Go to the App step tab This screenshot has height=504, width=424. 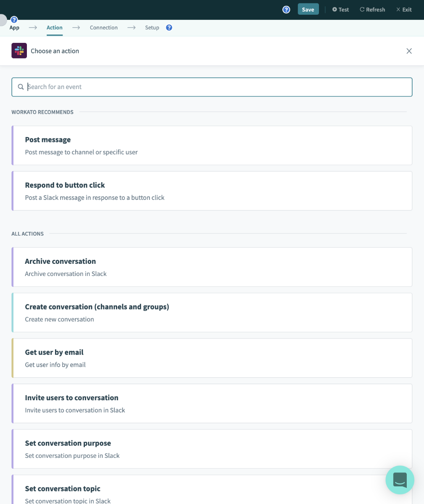[x=14, y=28]
